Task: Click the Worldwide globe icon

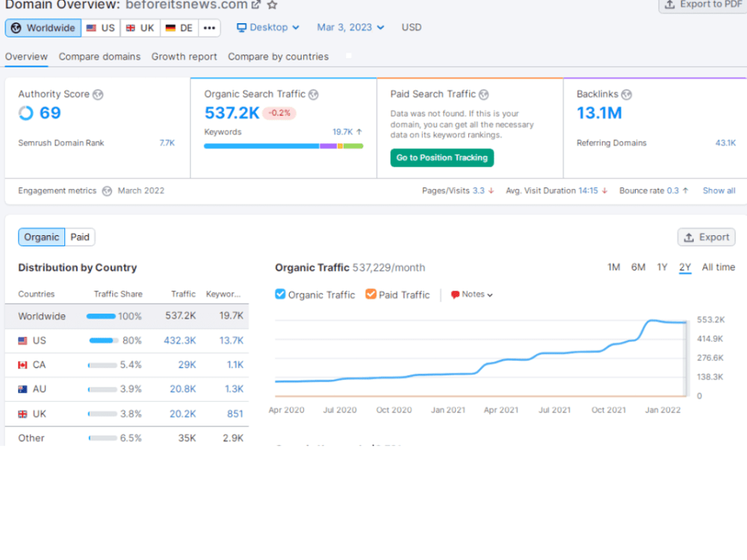Action: tap(16, 28)
